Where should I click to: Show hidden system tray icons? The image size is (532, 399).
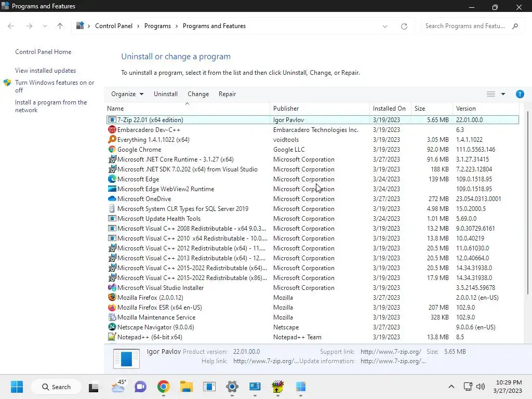pyautogui.click(x=451, y=387)
